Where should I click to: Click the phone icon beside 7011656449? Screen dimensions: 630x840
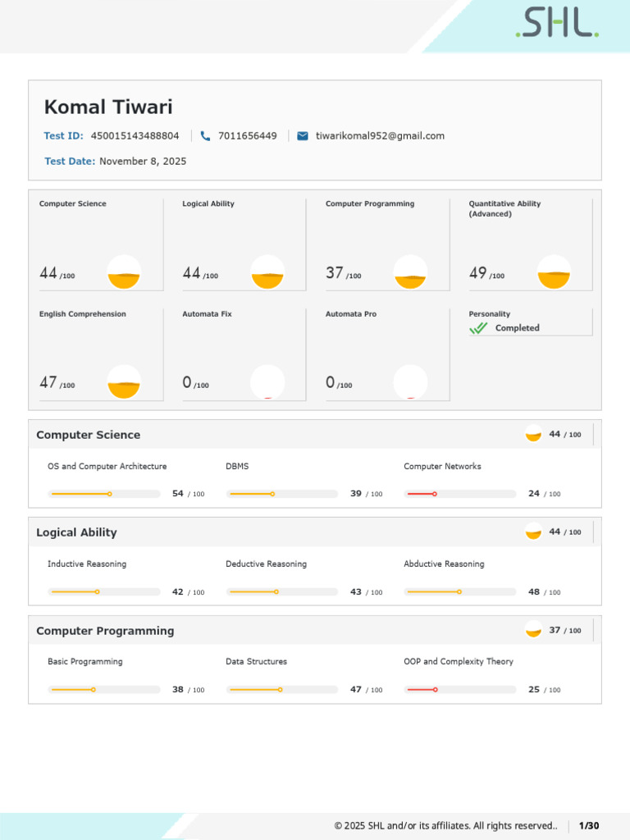tap(205, 136)
